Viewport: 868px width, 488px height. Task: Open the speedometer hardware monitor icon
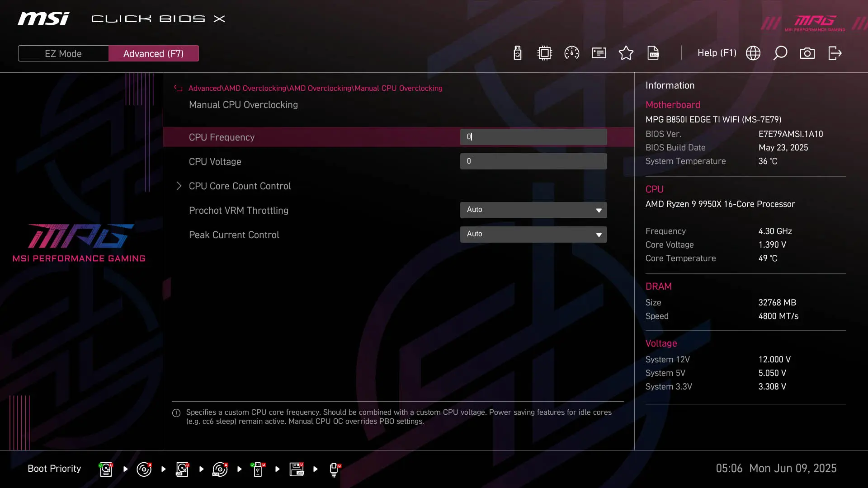(572, 53)
